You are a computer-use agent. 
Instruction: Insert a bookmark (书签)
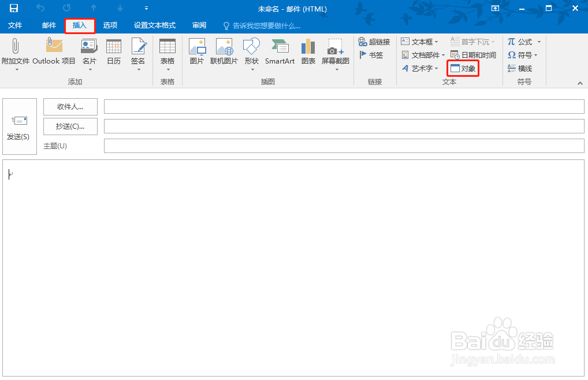tap(370, 55)
